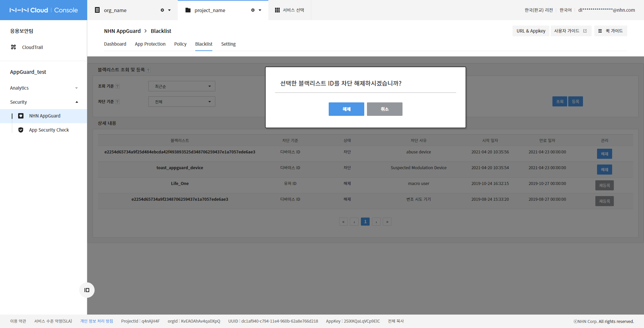Open the 서비스 선택 grid icon

pyautogui.click(x=277, y=10)
